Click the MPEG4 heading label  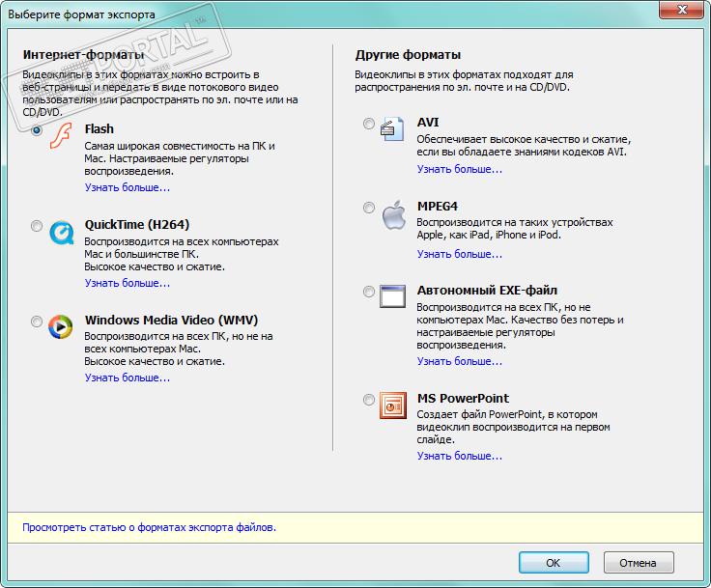(x=438, y=207)
